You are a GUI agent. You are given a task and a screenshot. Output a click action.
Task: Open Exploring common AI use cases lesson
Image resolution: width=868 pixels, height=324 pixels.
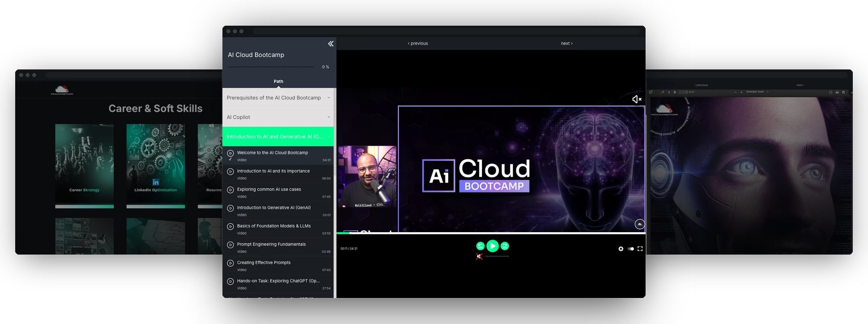278,193
